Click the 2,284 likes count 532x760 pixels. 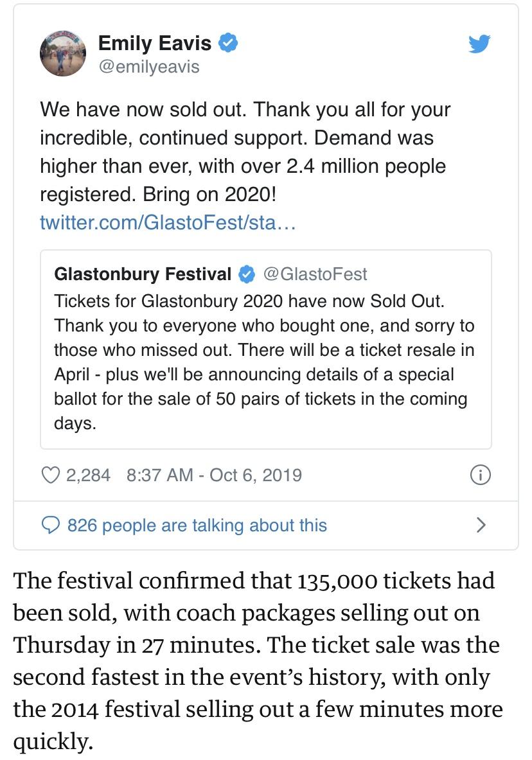(88, 475)
